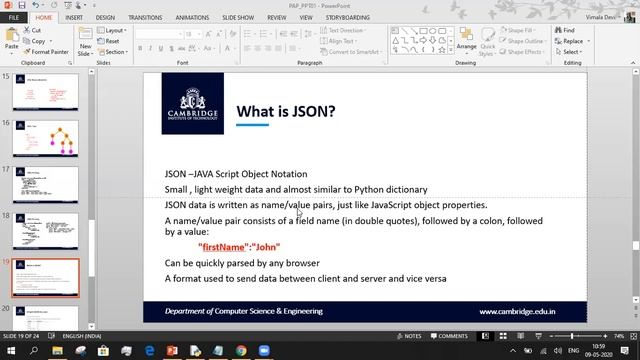640x360 pixels.
Task: Collapse the ribbon with the caret arrow
Action: [x=633, y=63]
